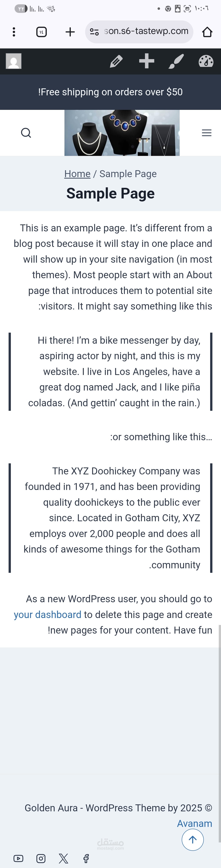This screenshot has height=868, width=221.
Task: Expand the hamburger navigation menu
Action: point(206,133)
